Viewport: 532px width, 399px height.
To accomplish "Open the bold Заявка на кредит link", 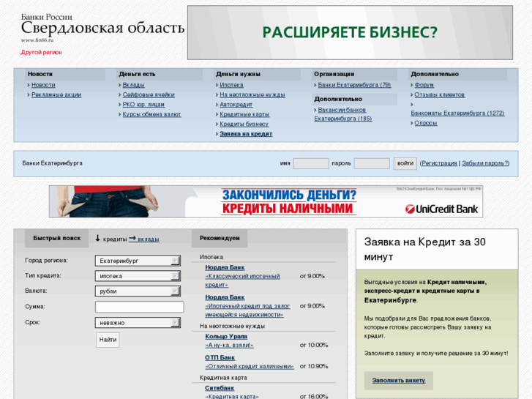I will 246,134.
